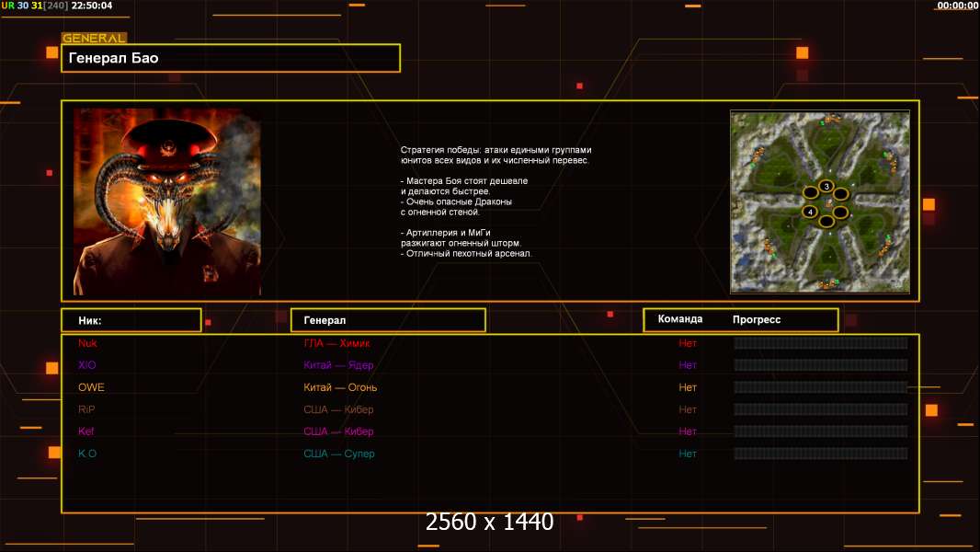980x552 pixels.
Task: Select player OWE in the list
Action: (x=91, y=387)
